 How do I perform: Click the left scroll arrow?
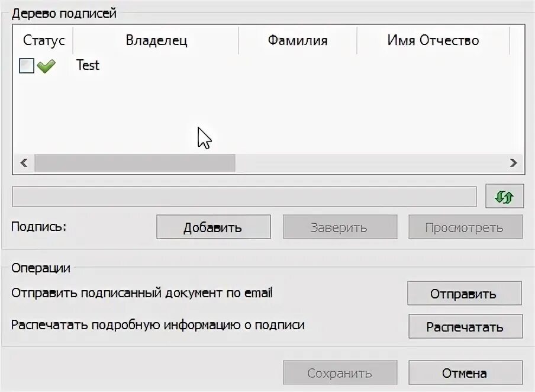[24, 163]
